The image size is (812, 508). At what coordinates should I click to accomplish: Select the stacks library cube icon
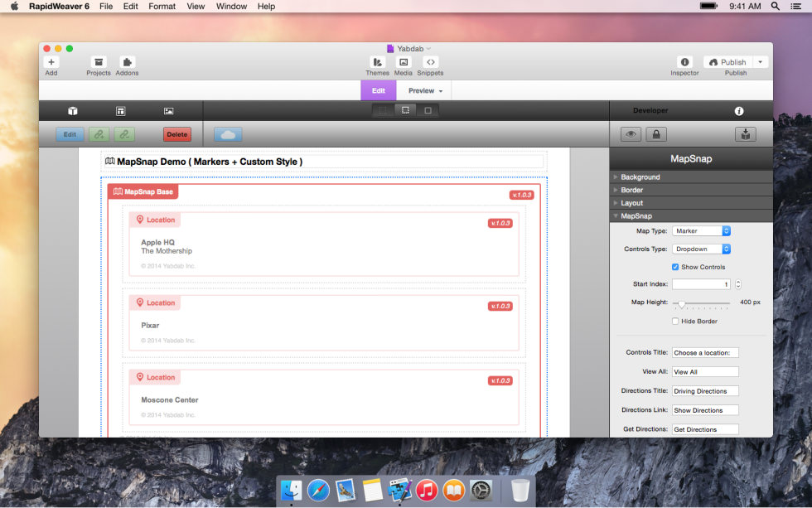[x=73, y=111]
